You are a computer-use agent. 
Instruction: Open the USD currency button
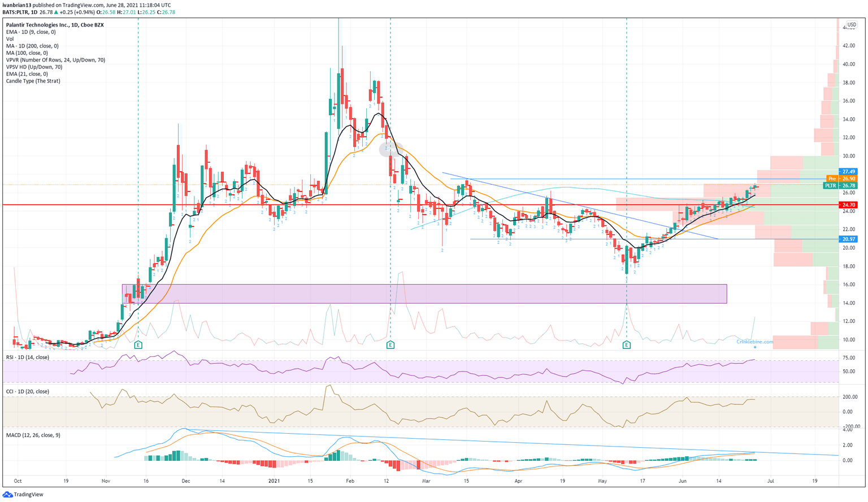coord(852,25)
